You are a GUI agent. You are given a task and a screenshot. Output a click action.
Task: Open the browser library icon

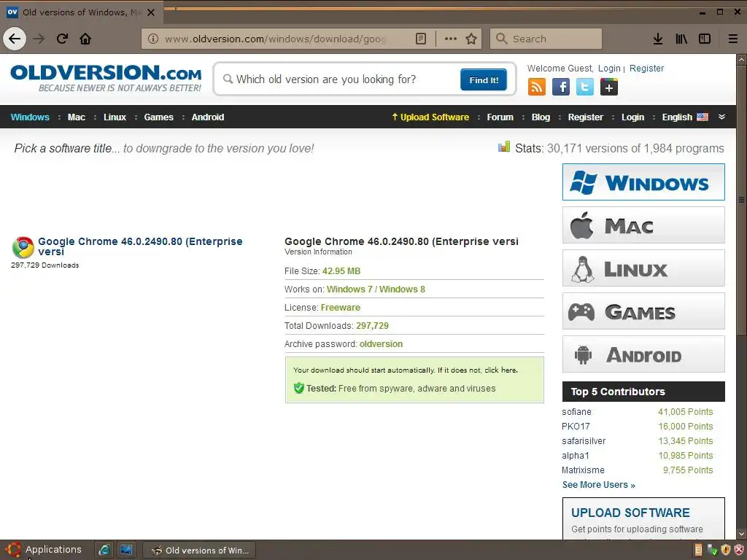(681, 39)
